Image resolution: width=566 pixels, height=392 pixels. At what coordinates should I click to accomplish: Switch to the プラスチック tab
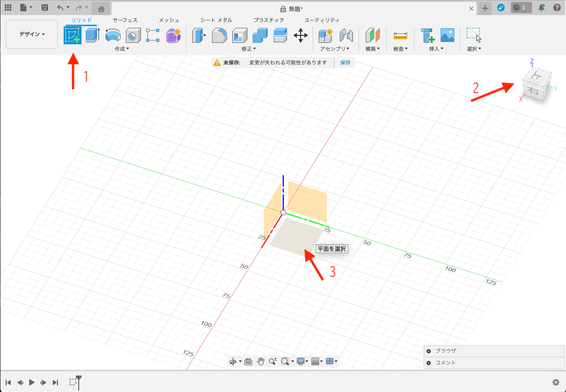click(x=269, y=20)
